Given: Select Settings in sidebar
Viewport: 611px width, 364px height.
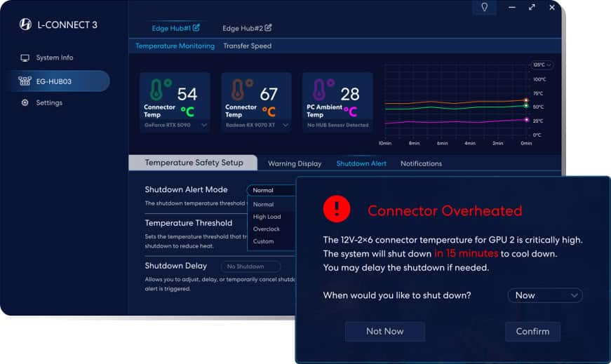Looking at the screenshot, I should (x=49, y=102).
